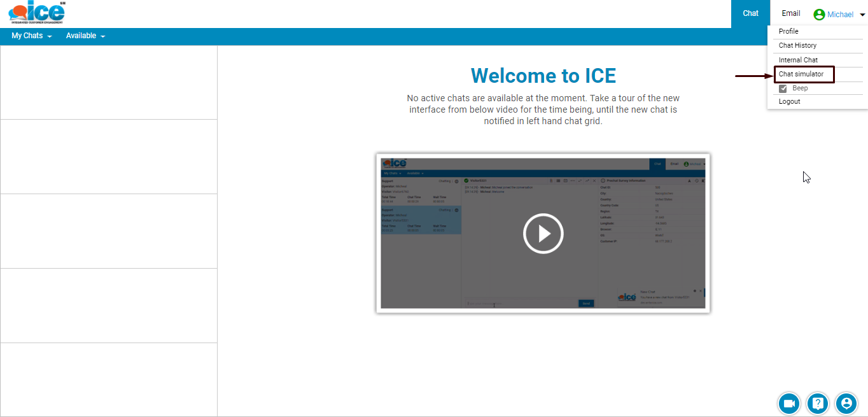
Task: Select the topmost empty chat grid slot
Action: tap(108, 82)
